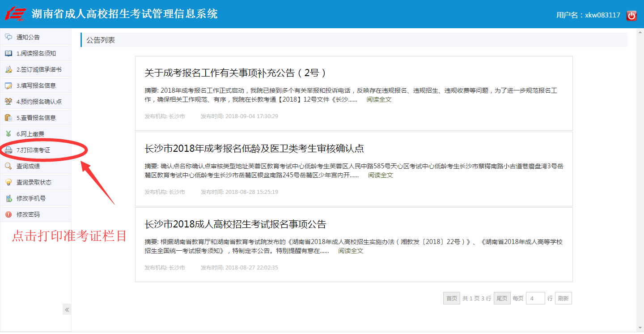The height and width of the screenshot is (334, 644).
Task: Go to 3.填写报名信息
Action: pyautogui.click(x=36, y=86)
